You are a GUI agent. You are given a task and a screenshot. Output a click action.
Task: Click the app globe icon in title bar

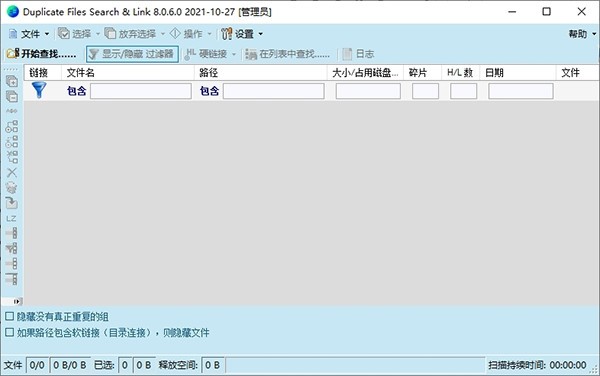click(13, 11)
